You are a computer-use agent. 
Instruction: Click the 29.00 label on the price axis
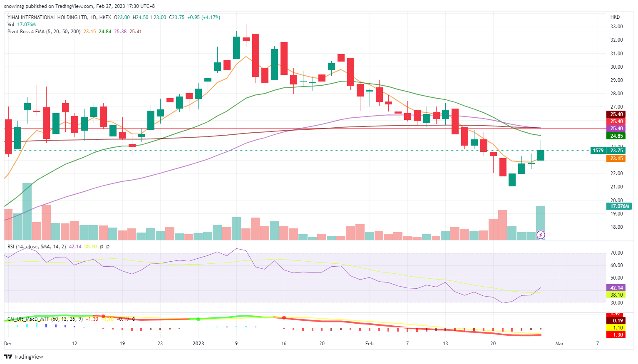(616, 80)
